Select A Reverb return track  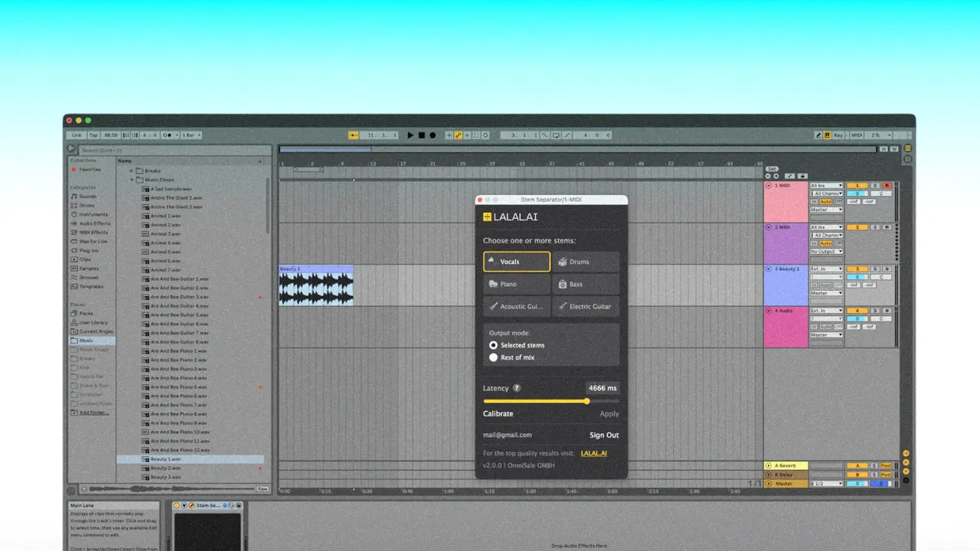[786, 465]
